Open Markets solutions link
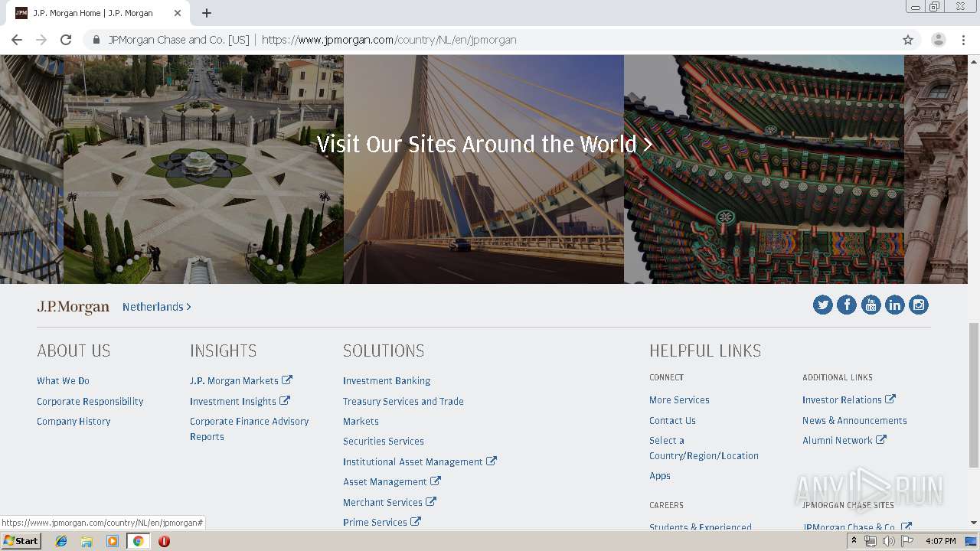The image size is (980, 551). point(361,422)
